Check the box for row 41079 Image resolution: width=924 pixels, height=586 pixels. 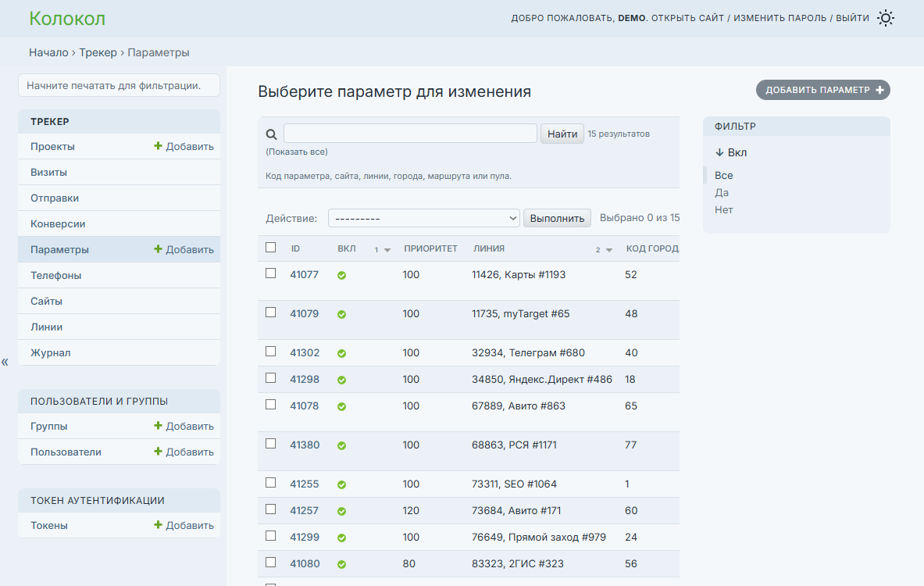270,313
